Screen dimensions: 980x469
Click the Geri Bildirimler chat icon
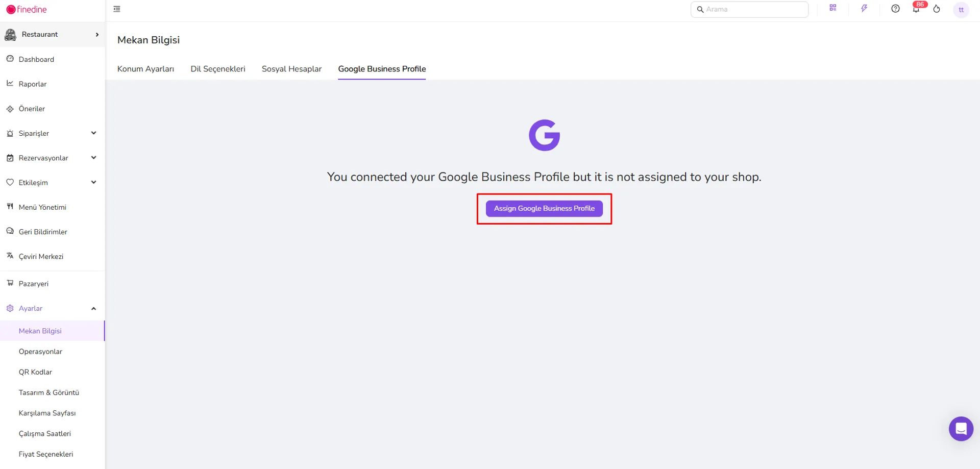(10, 231)
